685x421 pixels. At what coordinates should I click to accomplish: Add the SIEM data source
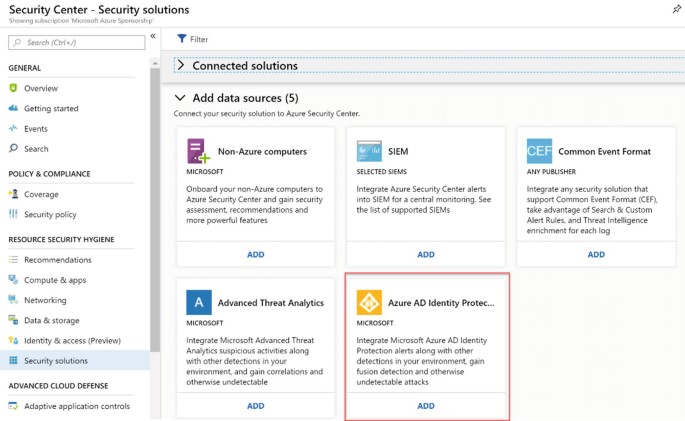click(426, 254)
